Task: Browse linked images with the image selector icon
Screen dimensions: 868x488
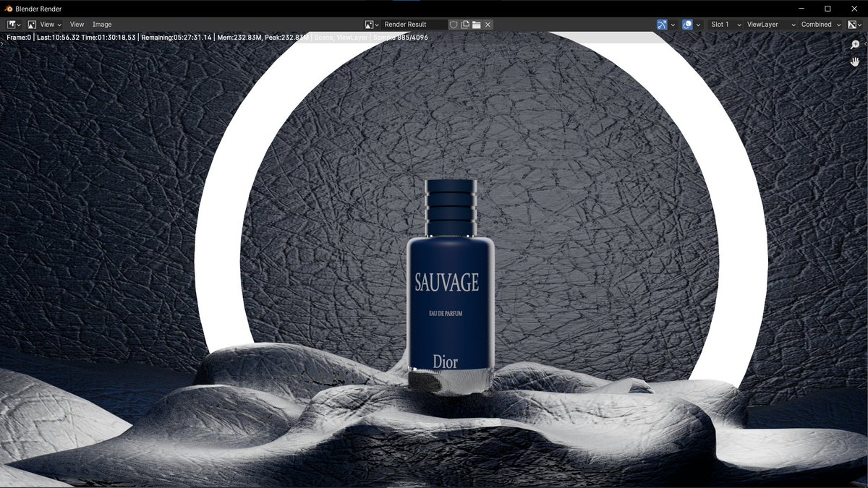Action: (372, 25)
